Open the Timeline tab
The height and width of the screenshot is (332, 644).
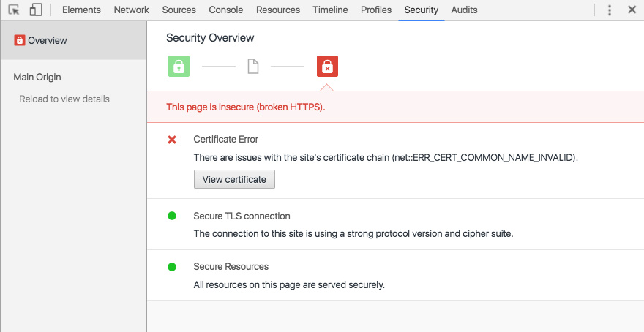[330, 10]
